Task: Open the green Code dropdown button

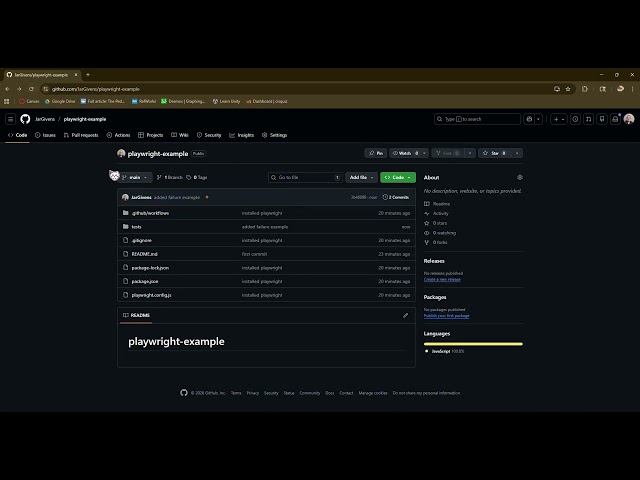Action: (398, 177)
